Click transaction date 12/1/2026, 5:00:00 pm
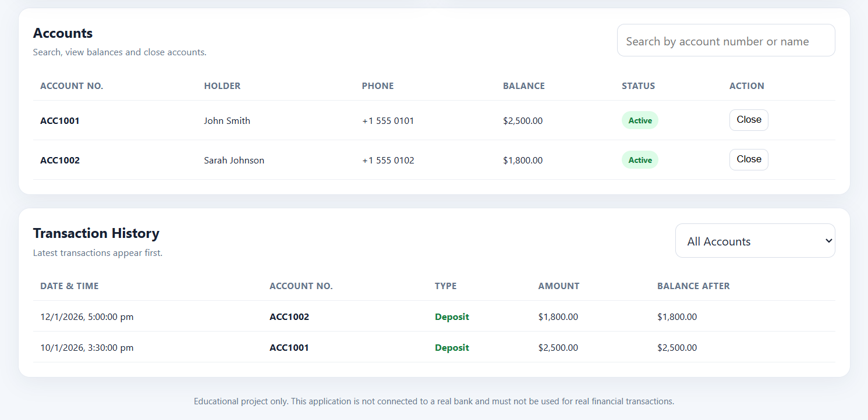The height and width of the screenshot is (420, 868). pyautogui.click(x=87, y=317)
